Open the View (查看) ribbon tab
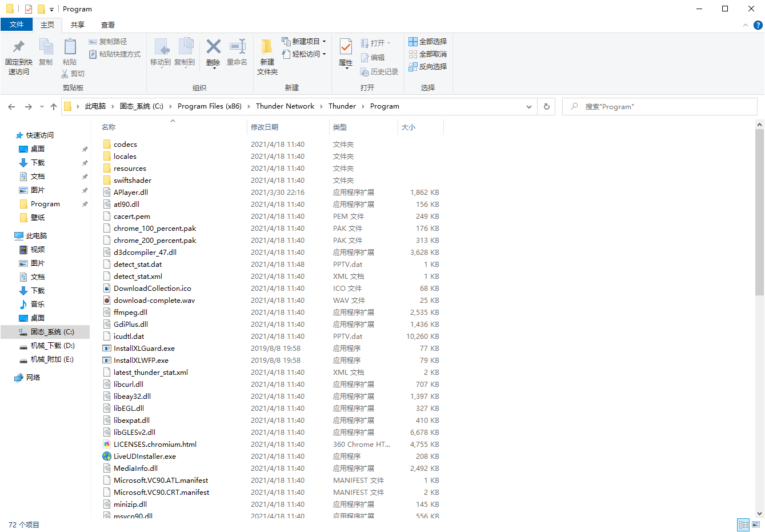765x532 pixels. [108, 25]
